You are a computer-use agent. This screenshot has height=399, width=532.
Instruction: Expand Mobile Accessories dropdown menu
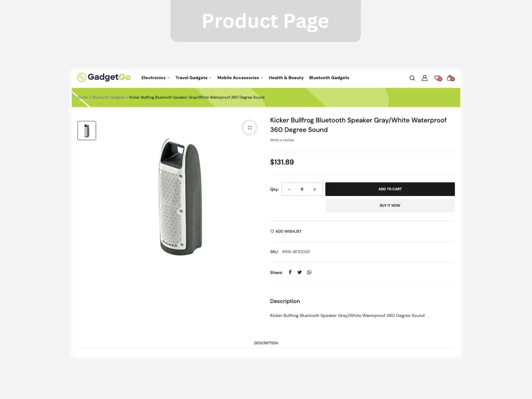point(240,78)
